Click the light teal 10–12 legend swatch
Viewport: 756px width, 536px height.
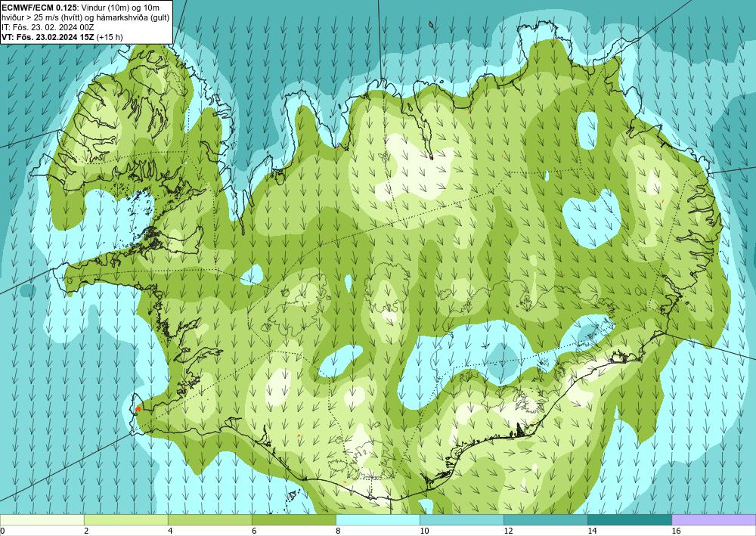pos(462,519)
